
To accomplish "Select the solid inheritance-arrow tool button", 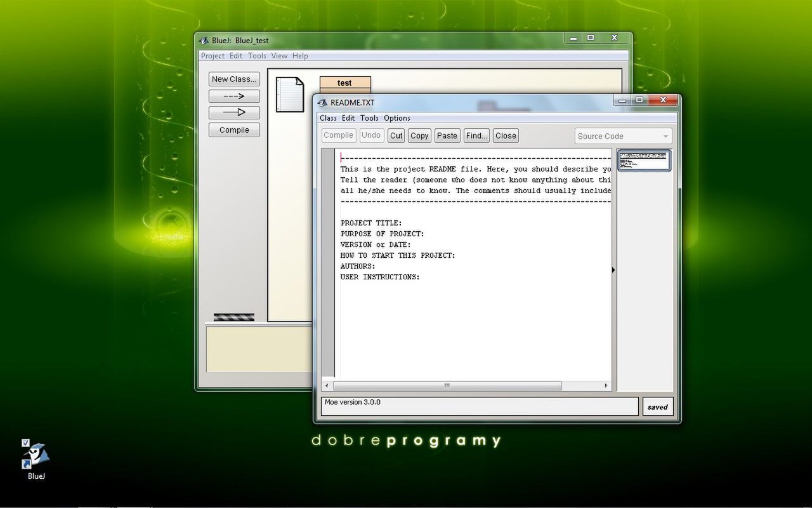I will click(234, 112).
